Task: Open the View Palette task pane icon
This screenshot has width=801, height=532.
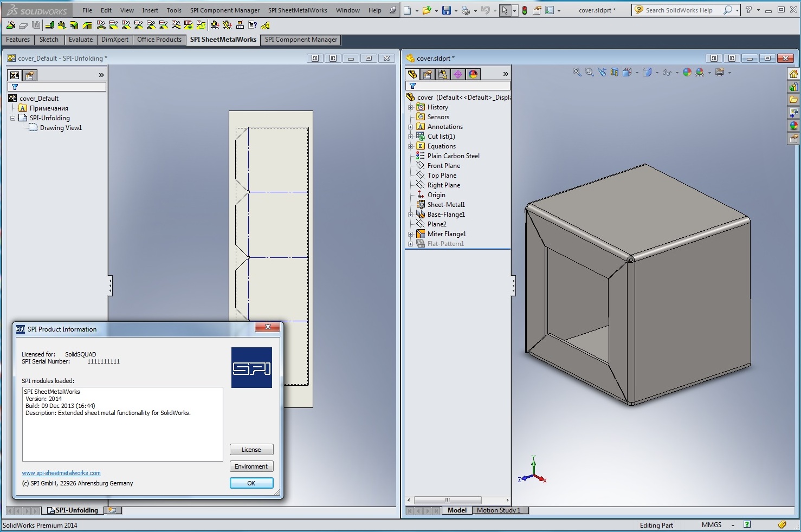Action: click(x=793, y=113)
